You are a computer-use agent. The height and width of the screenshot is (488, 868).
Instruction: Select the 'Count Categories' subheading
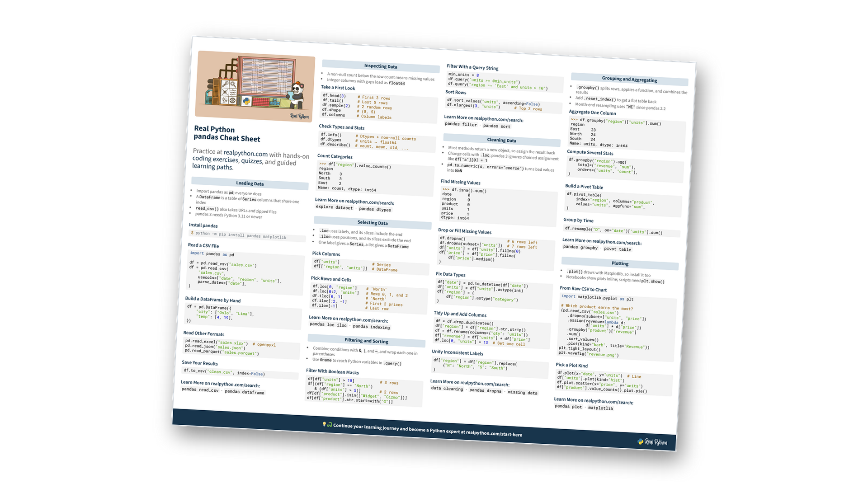(x=335, y=156)
